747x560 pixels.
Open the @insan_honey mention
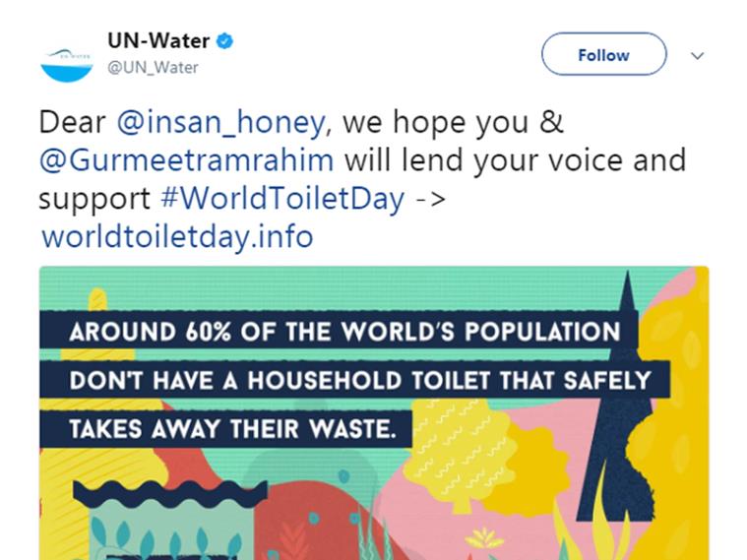[221, 122]
